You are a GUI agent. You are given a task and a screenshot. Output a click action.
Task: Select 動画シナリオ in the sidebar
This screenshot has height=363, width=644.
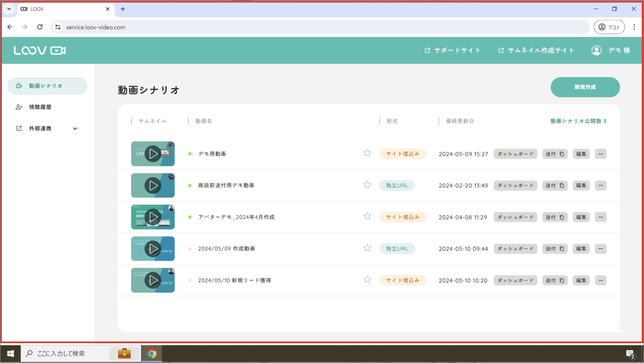tap(47, 86)
